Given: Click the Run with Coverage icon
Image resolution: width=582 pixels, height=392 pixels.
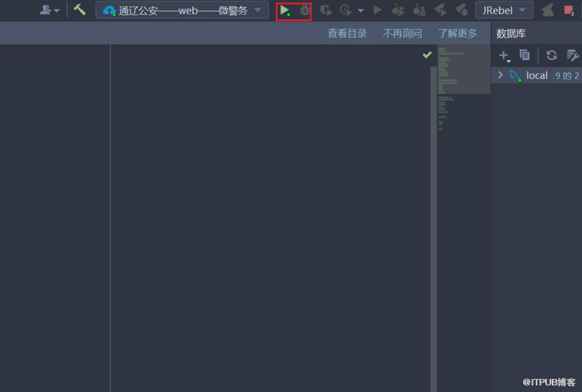Looking at the screenshot, I should click(326, 10).
